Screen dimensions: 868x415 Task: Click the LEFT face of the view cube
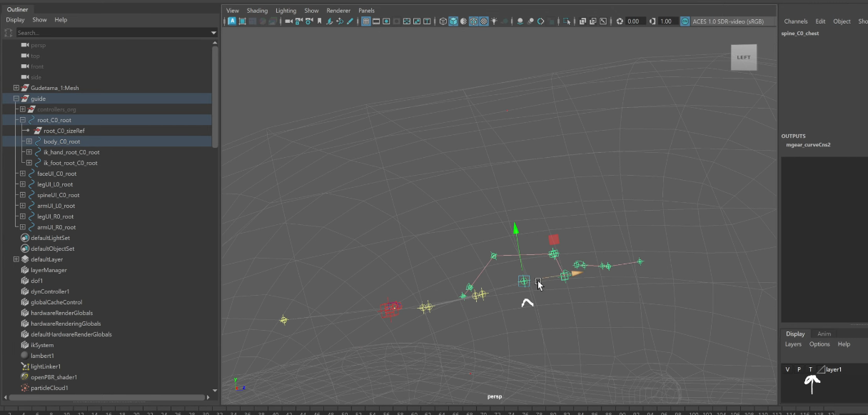pyautogui.click(x=744, y=57)
